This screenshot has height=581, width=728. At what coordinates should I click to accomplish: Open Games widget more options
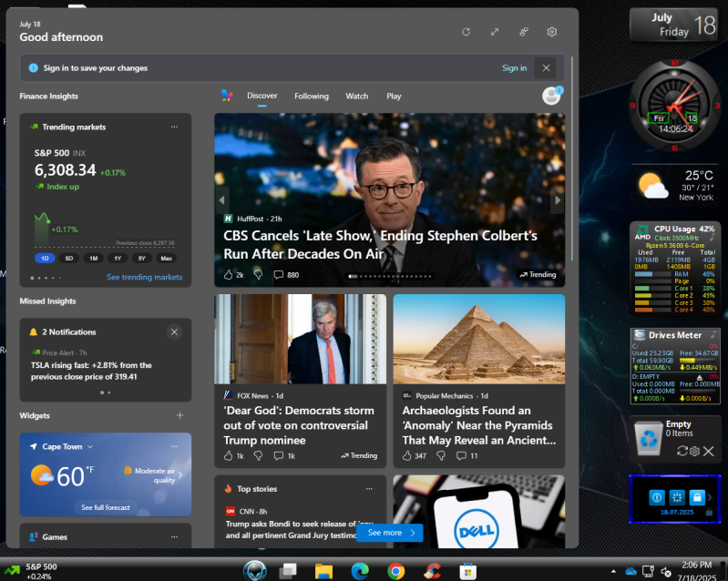point(174,537)
